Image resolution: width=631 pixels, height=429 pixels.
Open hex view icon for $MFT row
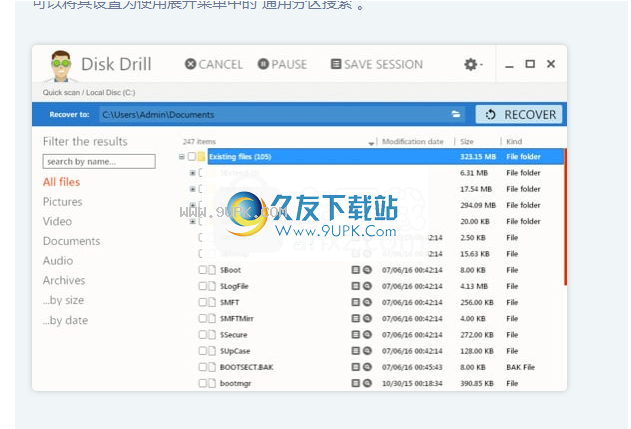coord(355,302)
